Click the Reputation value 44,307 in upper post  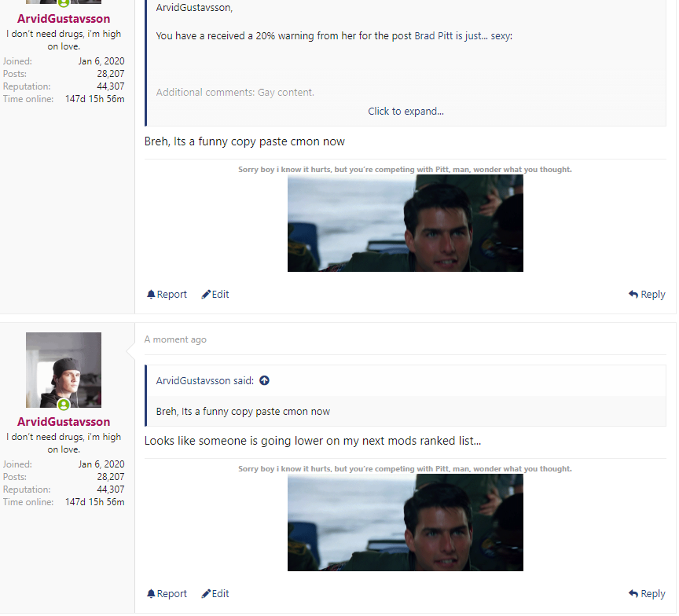coord(110,86)
